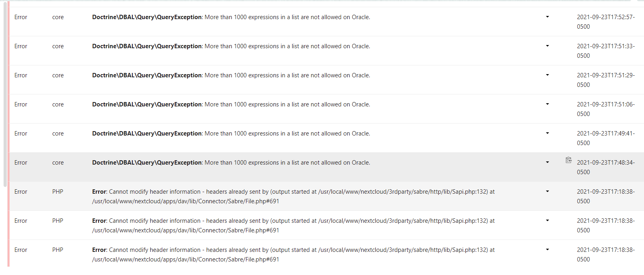Screen dimensions: 644x275
Task: Expand the topmost PHP header error arrow
Action: point(547,192)
